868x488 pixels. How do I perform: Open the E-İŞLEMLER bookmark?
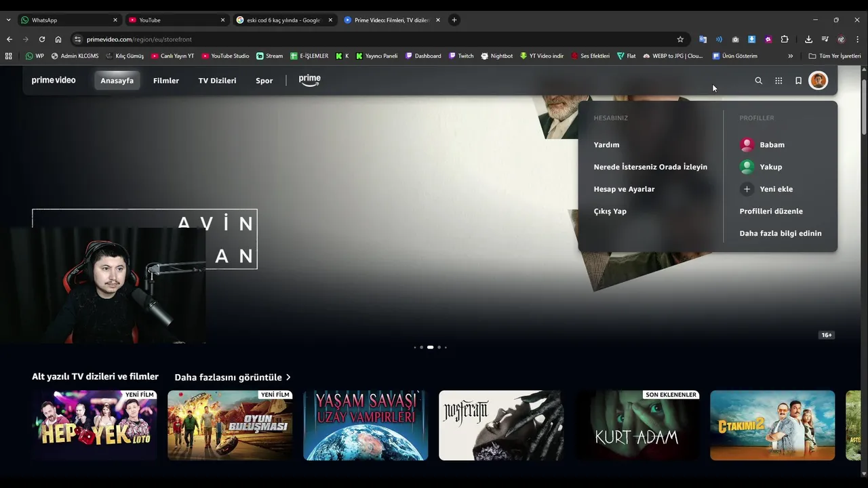309,56
